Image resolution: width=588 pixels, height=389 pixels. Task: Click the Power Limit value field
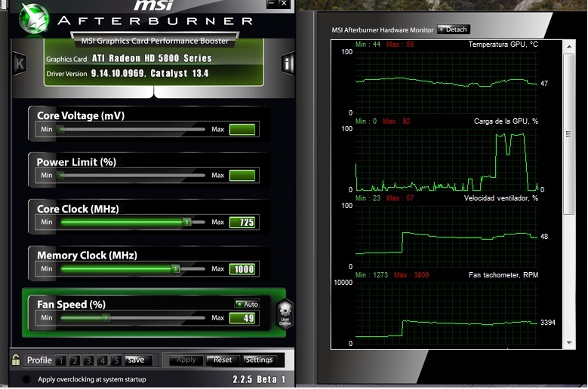pos(242,176)
